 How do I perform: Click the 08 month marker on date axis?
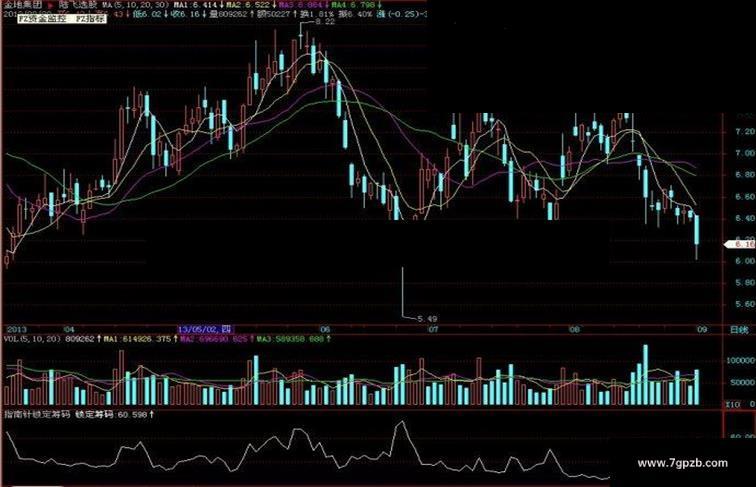coord(574,330)
